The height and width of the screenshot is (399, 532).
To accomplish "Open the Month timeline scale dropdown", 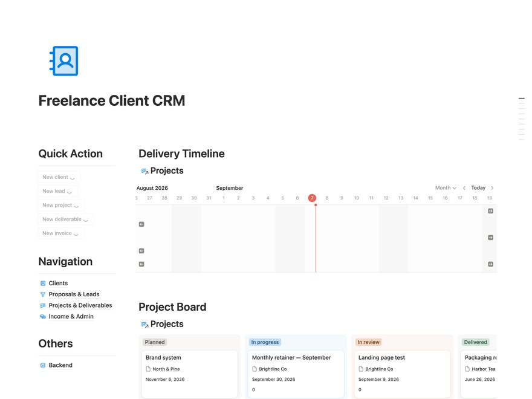I will (x=446, y=187).
